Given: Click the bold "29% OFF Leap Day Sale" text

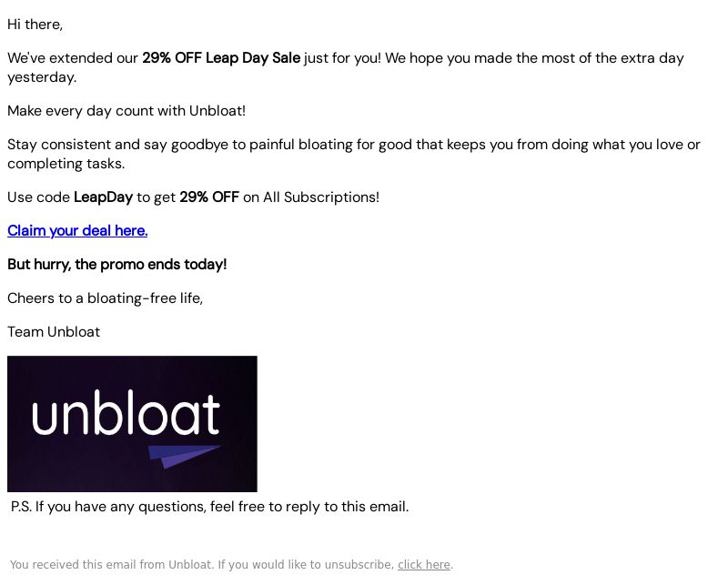Looking at the screenshot, I should pyautogui.click(x=221, y=58).
